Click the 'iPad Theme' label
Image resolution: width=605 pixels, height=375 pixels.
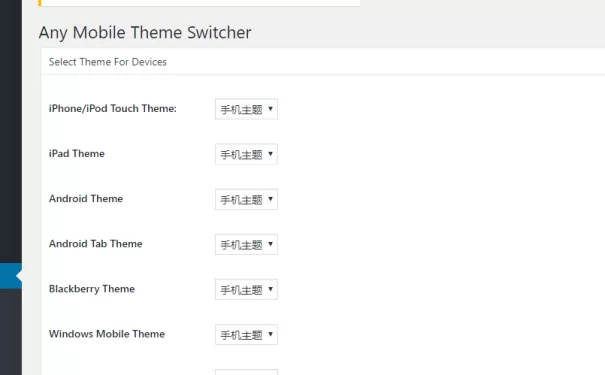(77, 154)
